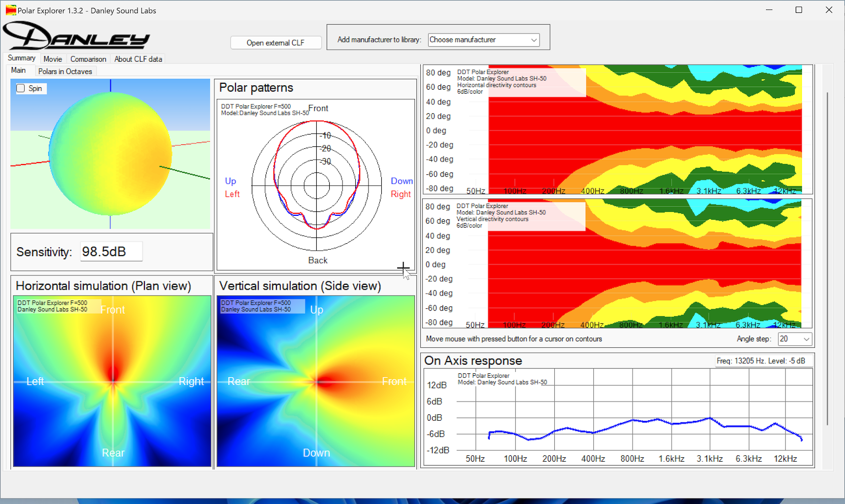The height and width of the screenshot is (504, 845).
Task: Open the Comparison tab
Action: pos(88,59)
